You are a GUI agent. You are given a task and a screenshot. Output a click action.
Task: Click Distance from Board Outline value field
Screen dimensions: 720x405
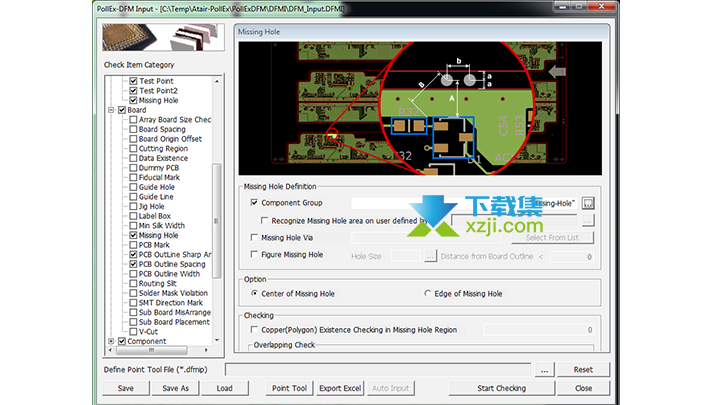click(x=572, y=257)
